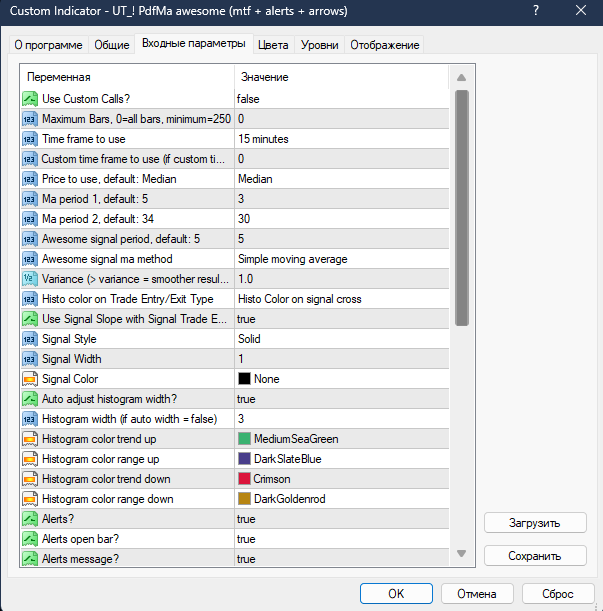Select the integer icon next to Time frame to use
603x611 pixels.
tap(30, 139)
